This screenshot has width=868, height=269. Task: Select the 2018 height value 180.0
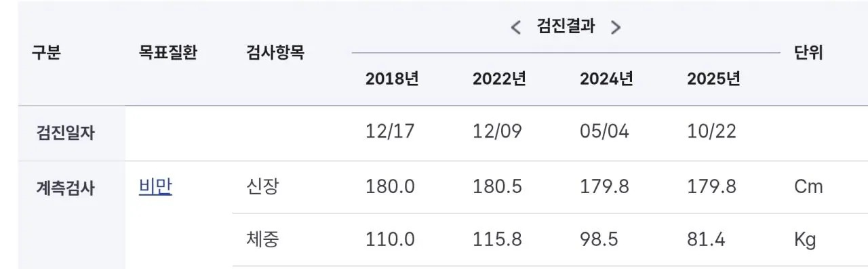(390, 187)
